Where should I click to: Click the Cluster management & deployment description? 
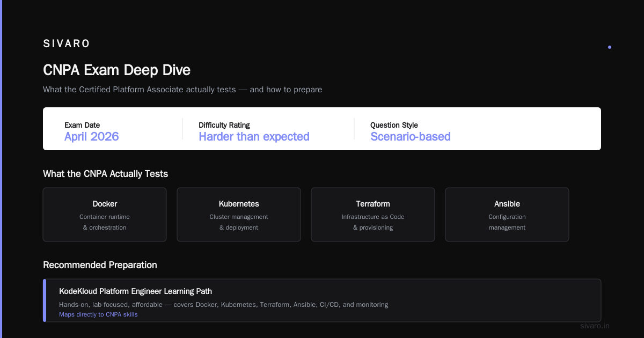click(x=239, y=222)
